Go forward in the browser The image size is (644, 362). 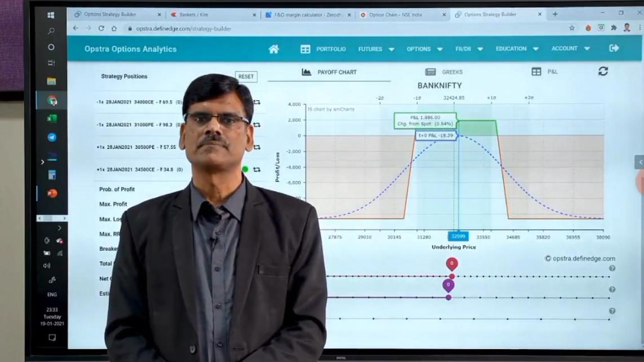tap(89, 28)
